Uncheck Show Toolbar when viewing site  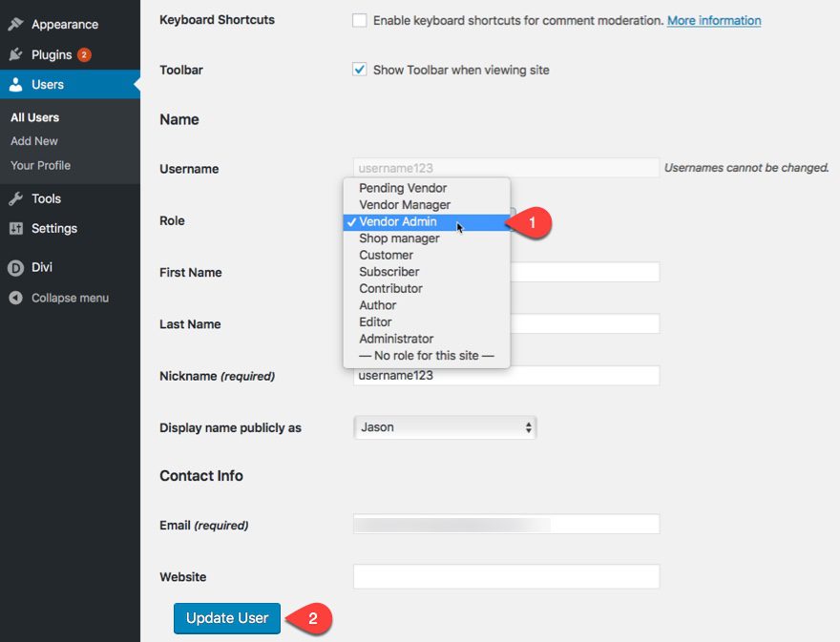click(360, 70)
